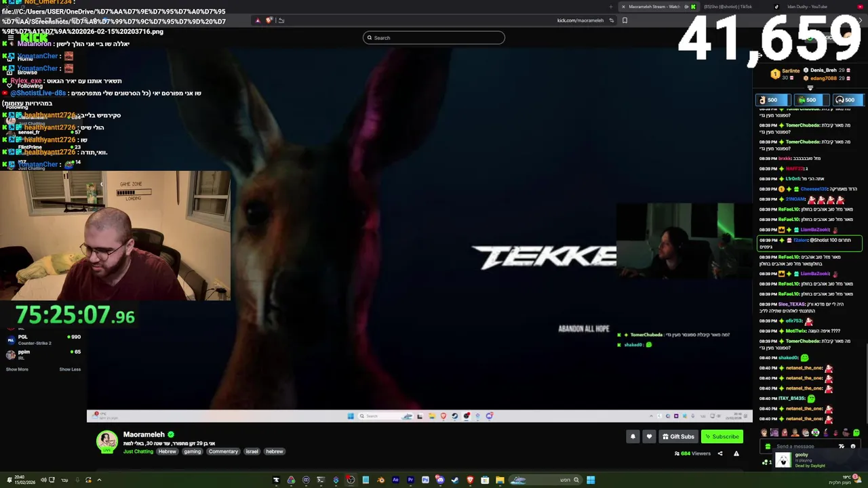This screenshot has height=488, width=868.
Task: Expand the gift leaderboard arrow
Action: (x=810, y=88)
